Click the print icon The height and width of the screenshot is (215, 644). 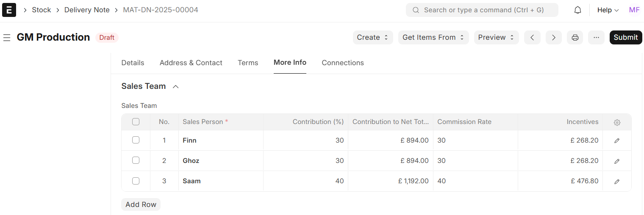575,37
